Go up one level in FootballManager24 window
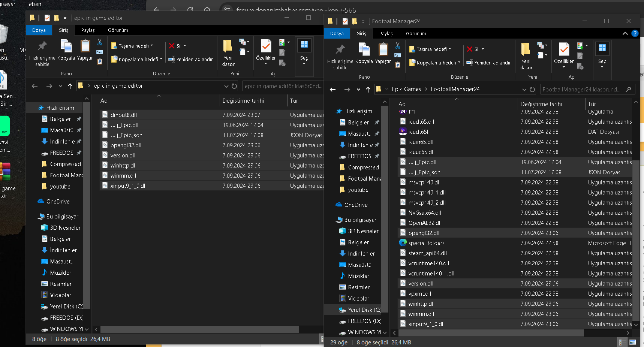The height and width of the screenshot is (347, 644). click(368, 89)
